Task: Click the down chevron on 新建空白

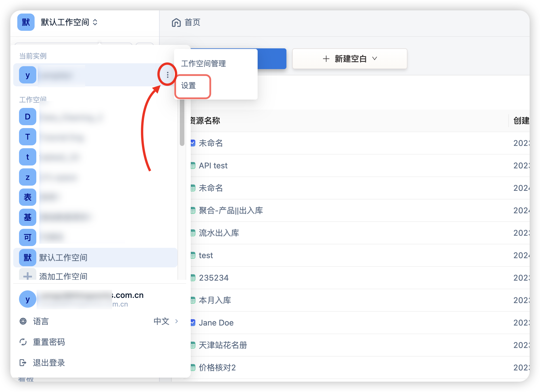Action: pyautogui.click(x=375, y=58)
